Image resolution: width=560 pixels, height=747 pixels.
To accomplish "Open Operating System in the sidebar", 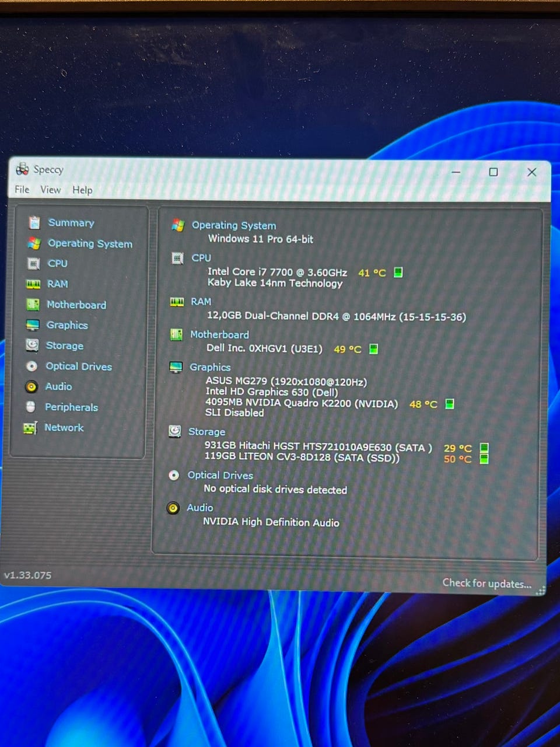I will pos(90,243).
